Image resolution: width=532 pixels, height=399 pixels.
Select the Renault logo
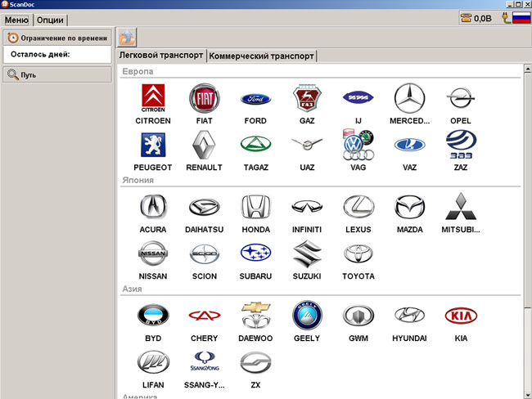(205, 146)
